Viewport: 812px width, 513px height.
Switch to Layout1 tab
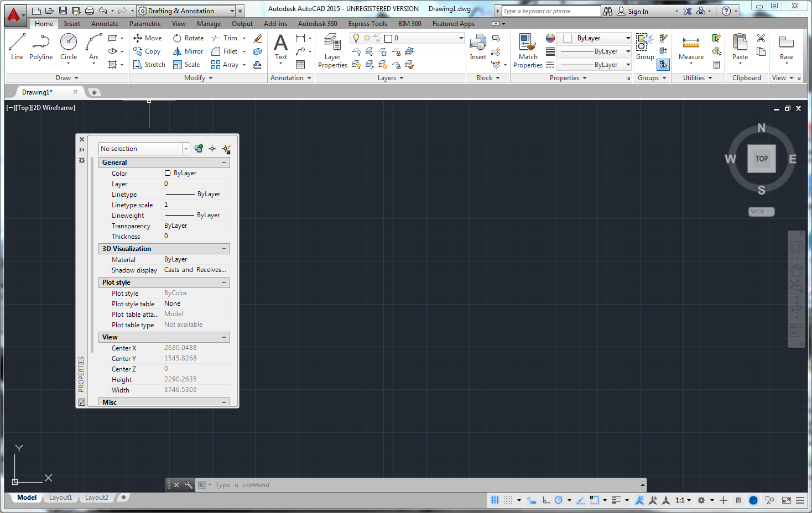click(60, 498)
